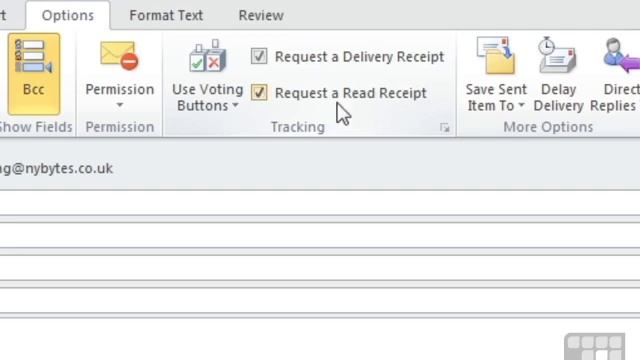Viewport: 640px width, 360px height.
Task: Open the Permission envelope icon
Action: point(119,56)
